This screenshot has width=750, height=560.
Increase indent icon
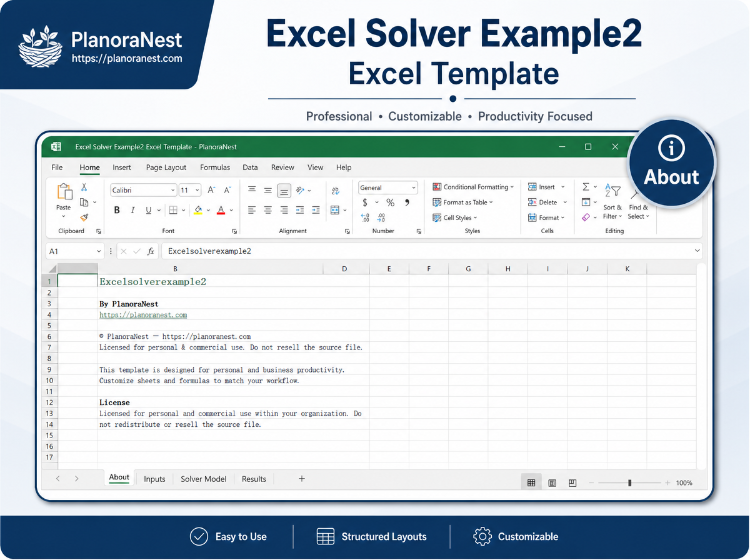[x=316, y=211]
